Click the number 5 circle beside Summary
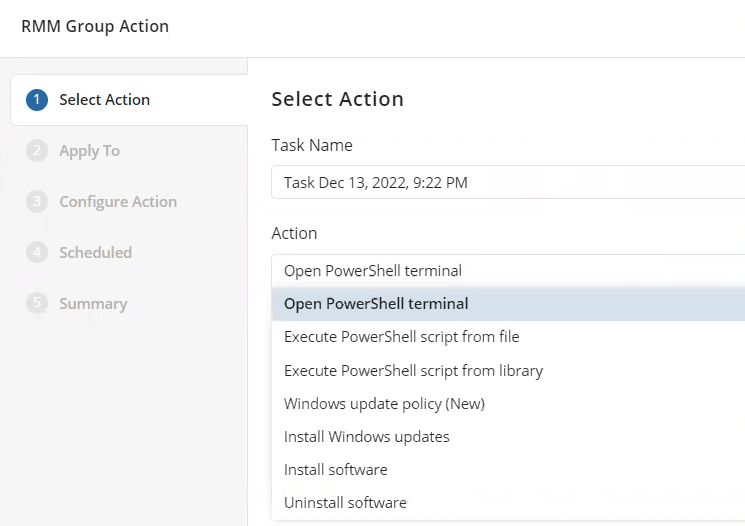This screenshot has width=745, height=526. (x=37, y=304)
